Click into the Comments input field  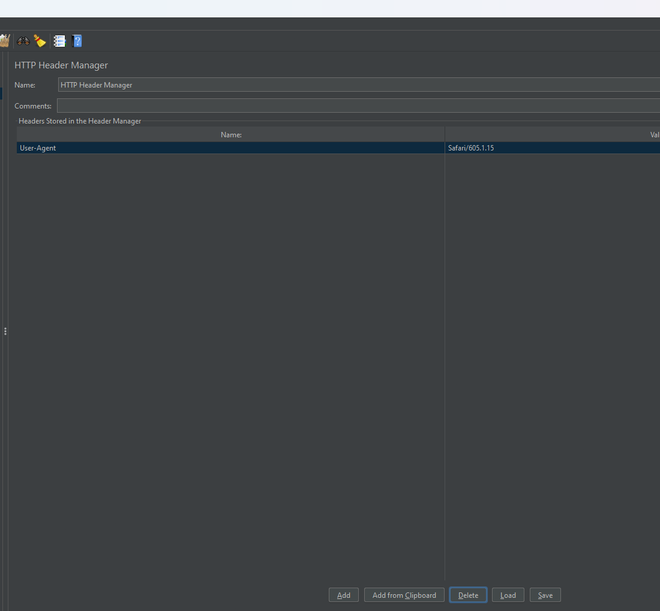point(358,106)
